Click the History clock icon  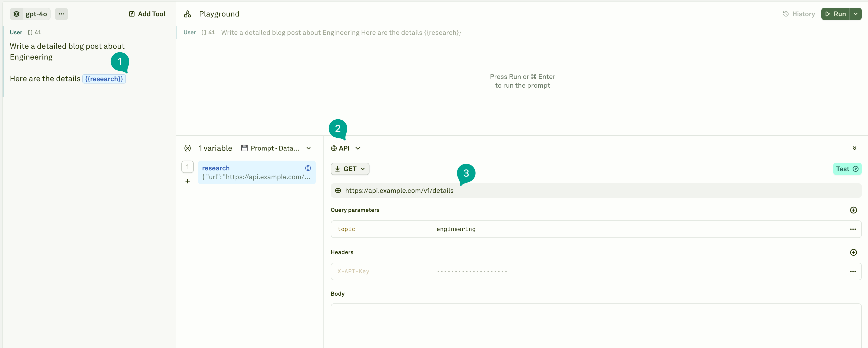(x=786, y=14)
